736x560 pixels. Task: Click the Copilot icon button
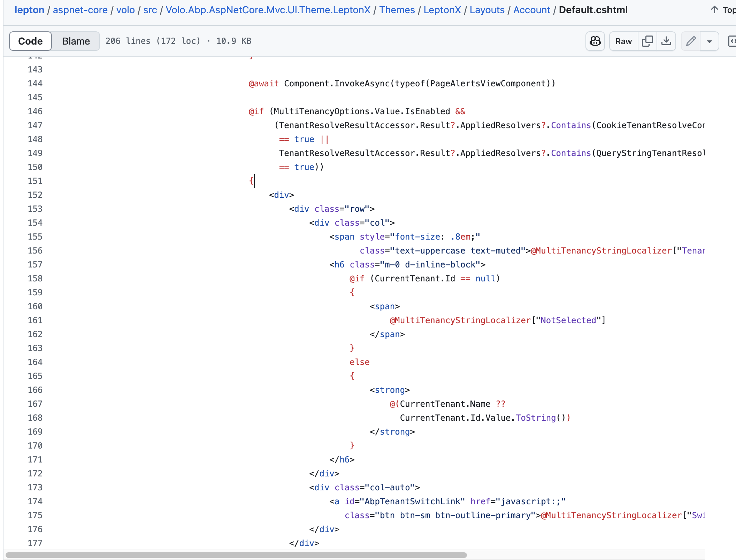[x=595, y=41]
